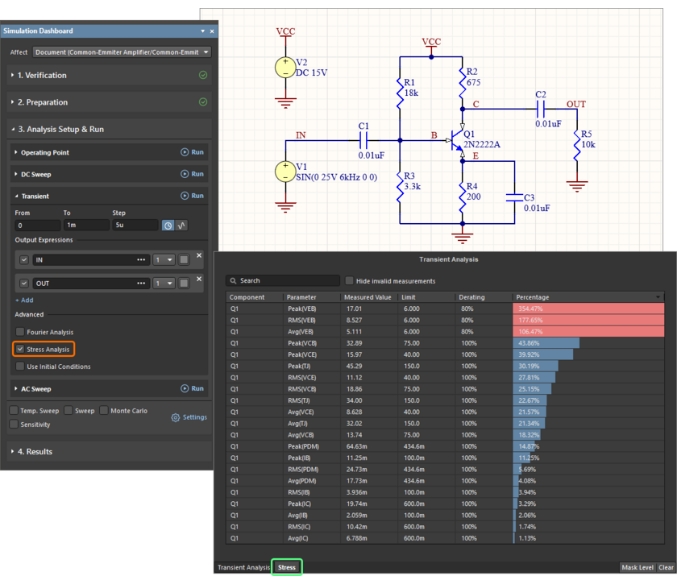Select transistor Q1 2N2222A in schematic
678x577 pixels.
tap(457, 140)
